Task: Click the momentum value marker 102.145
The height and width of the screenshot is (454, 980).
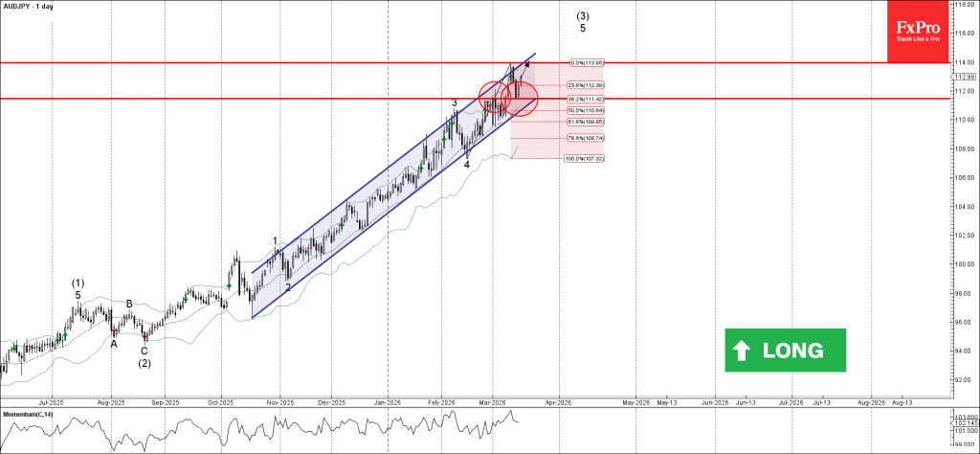Action: (x=965, y=424)
